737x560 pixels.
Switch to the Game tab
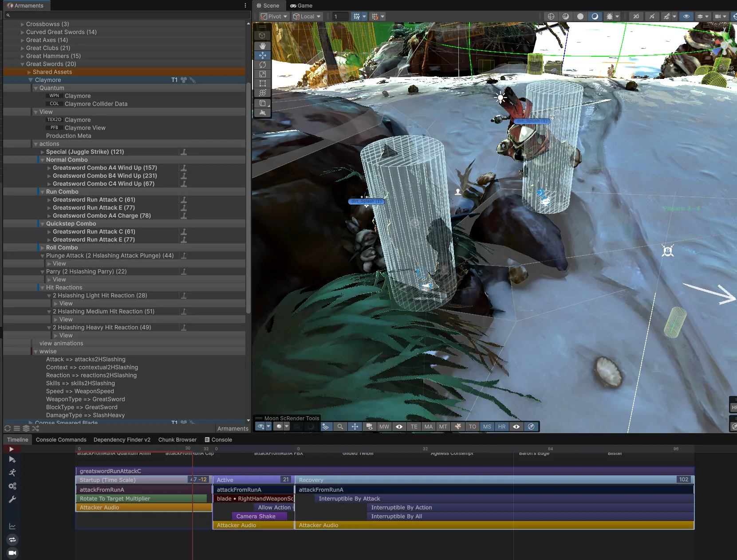pyautogui.click(x=301, y=6)
